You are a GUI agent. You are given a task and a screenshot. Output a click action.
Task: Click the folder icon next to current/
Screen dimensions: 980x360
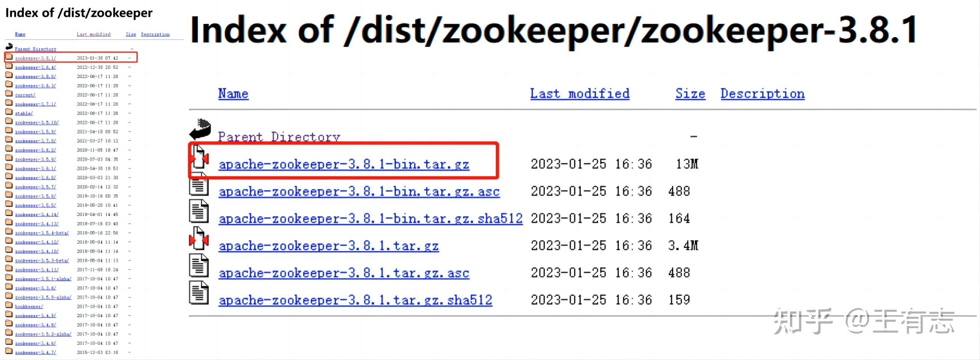coord(9,93)
